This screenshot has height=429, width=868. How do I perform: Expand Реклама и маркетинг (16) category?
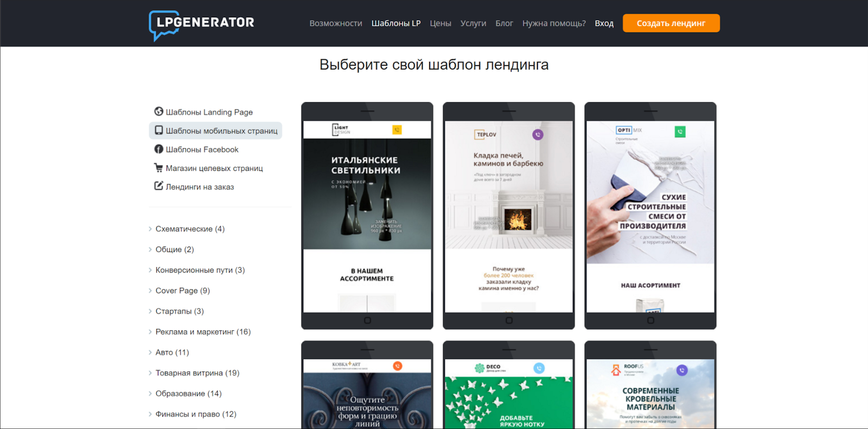click(203, 332)
